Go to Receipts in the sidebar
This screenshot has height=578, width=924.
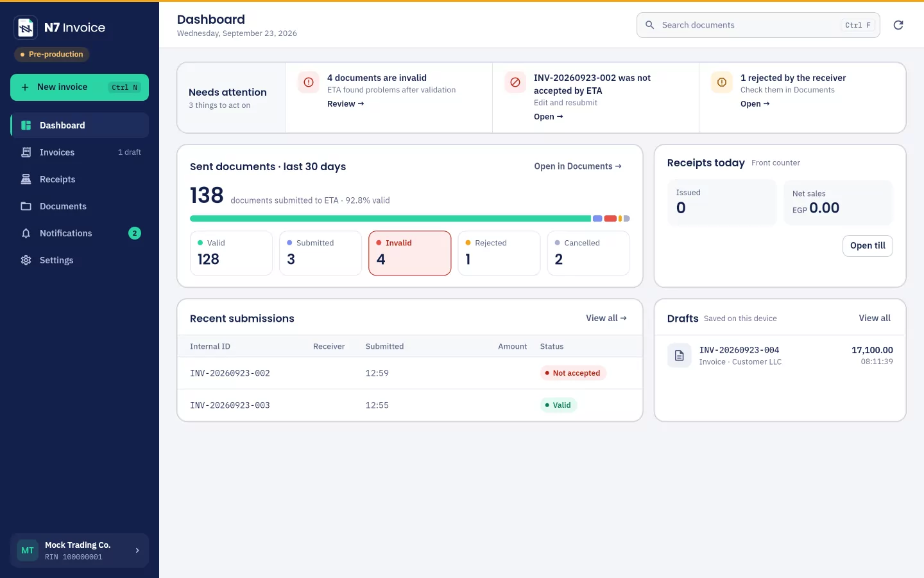[80, 179]
